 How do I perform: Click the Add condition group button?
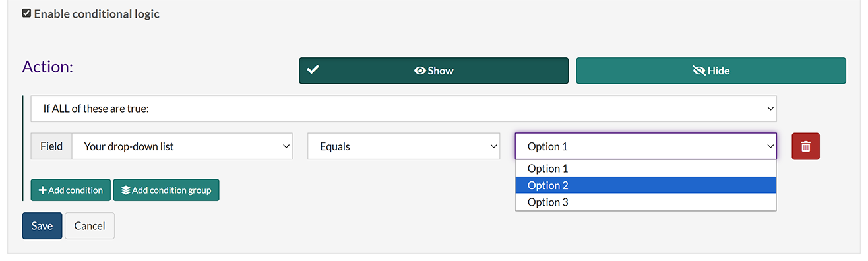point(166,190)
